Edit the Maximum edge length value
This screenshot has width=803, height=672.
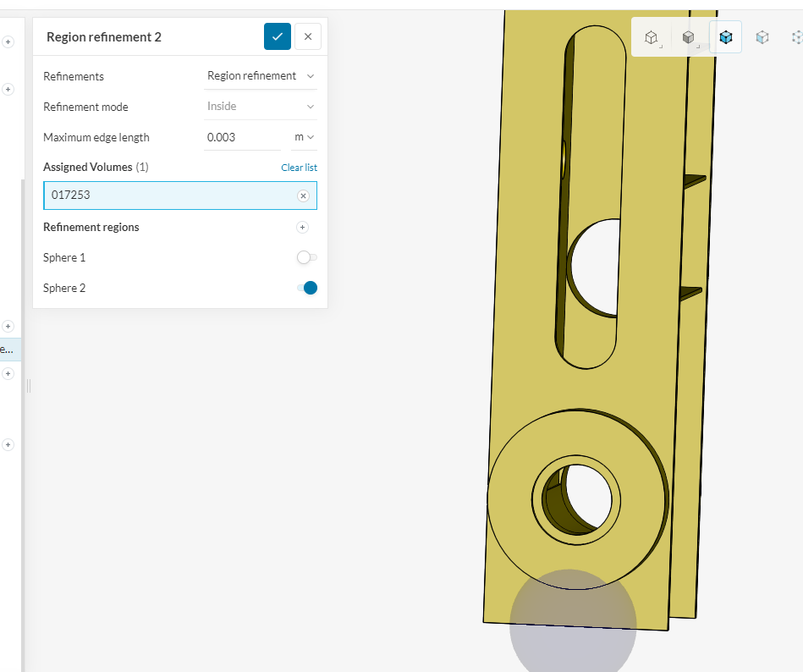242,137
